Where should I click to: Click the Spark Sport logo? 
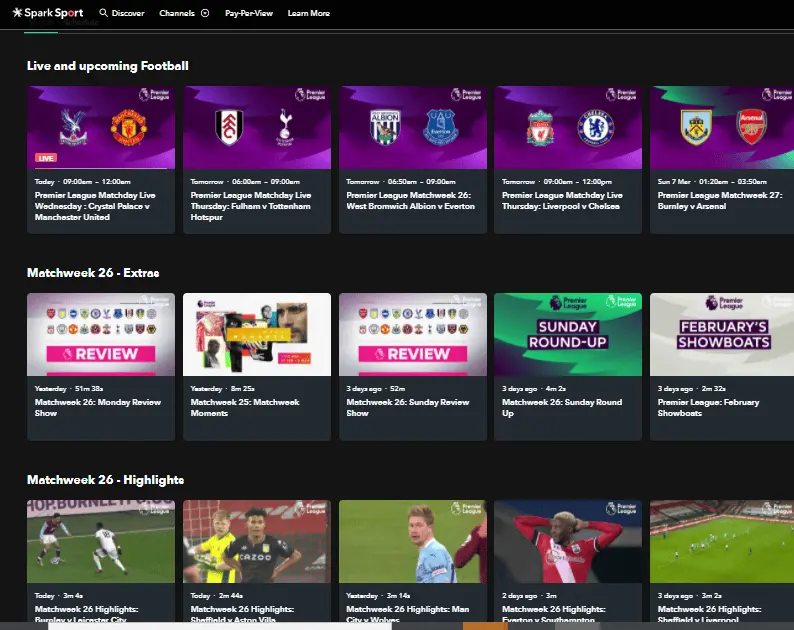click(48, 13)
